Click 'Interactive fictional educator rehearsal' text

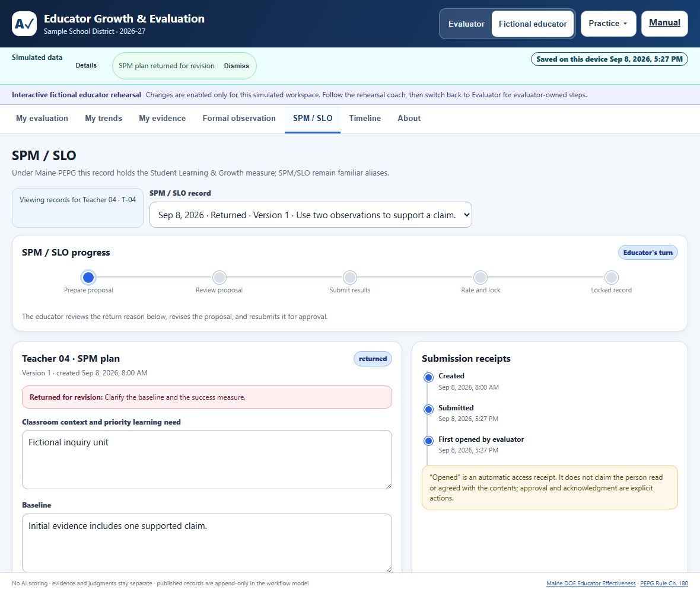[x=77, y=95]
